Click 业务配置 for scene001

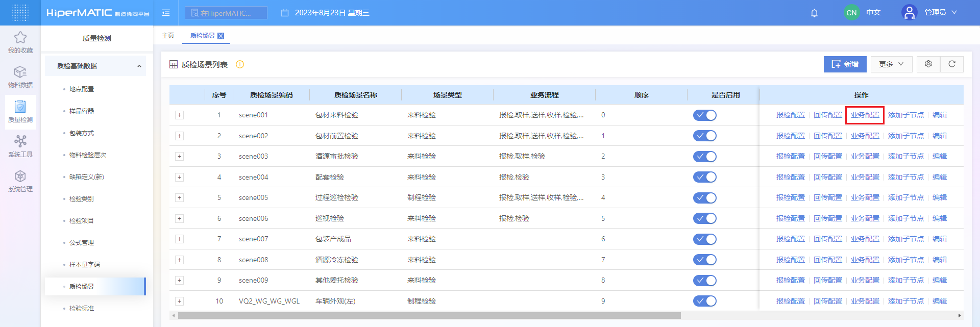pyautogui.click(x=865, y=115)
